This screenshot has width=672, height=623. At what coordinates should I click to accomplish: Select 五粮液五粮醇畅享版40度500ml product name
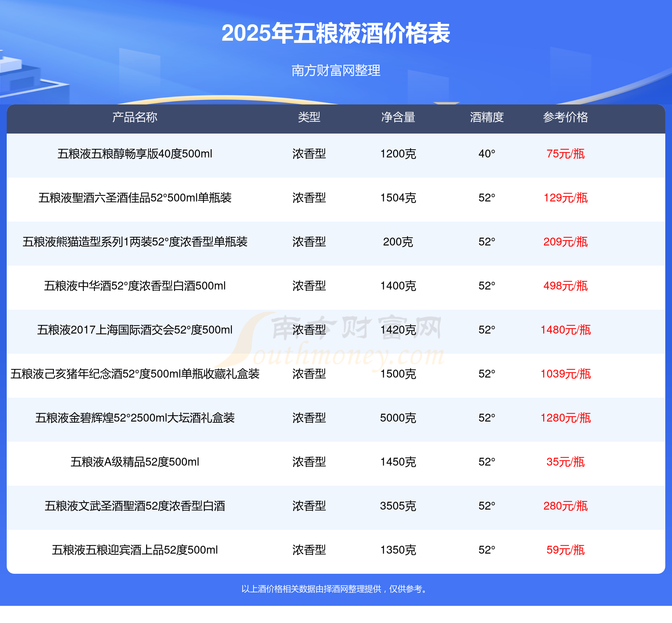135,154
